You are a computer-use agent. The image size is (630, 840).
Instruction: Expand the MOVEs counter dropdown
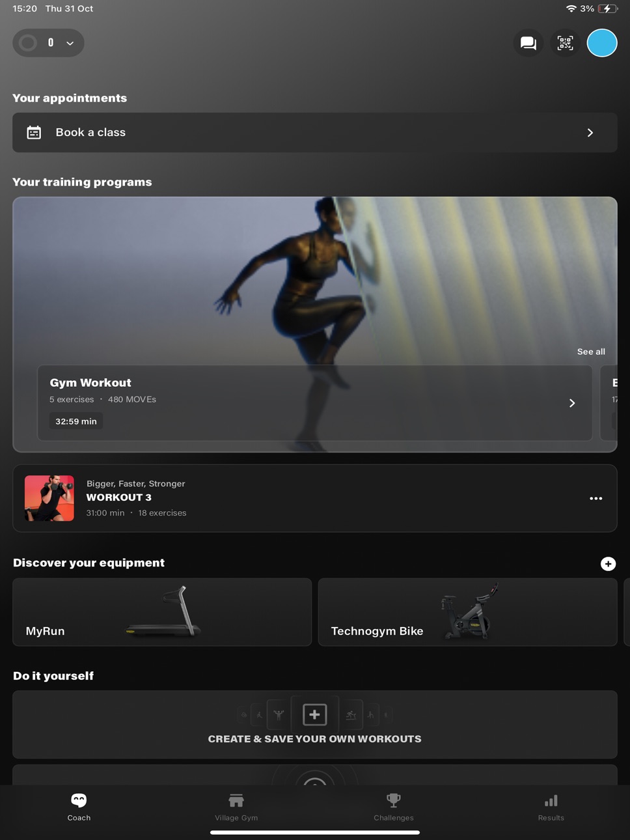(70, 43)
